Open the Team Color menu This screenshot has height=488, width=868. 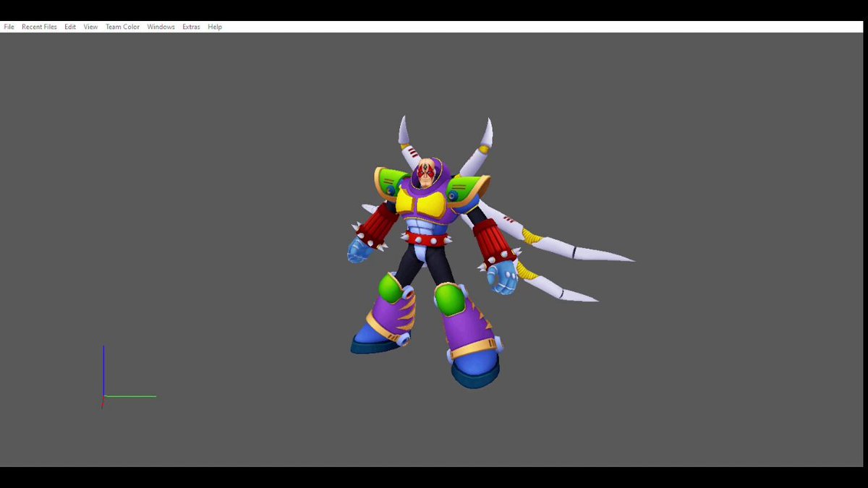(122, 27)
